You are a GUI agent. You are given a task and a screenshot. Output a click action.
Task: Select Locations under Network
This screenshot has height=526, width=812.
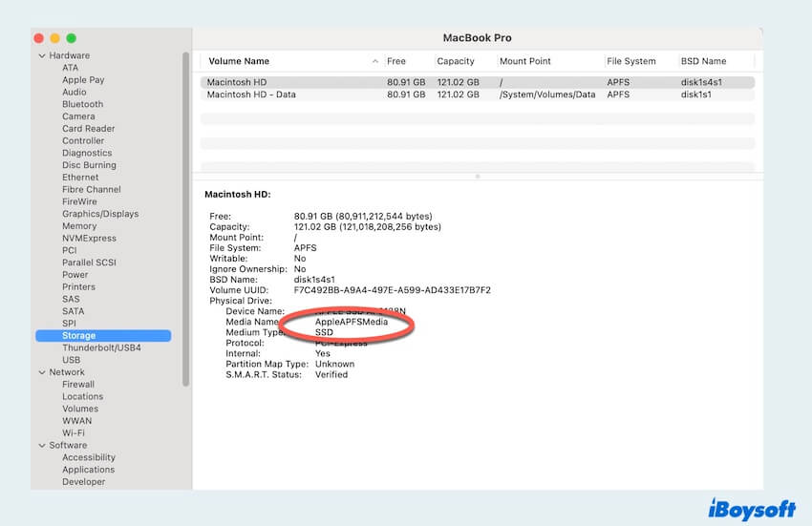(x=83, y=396)
